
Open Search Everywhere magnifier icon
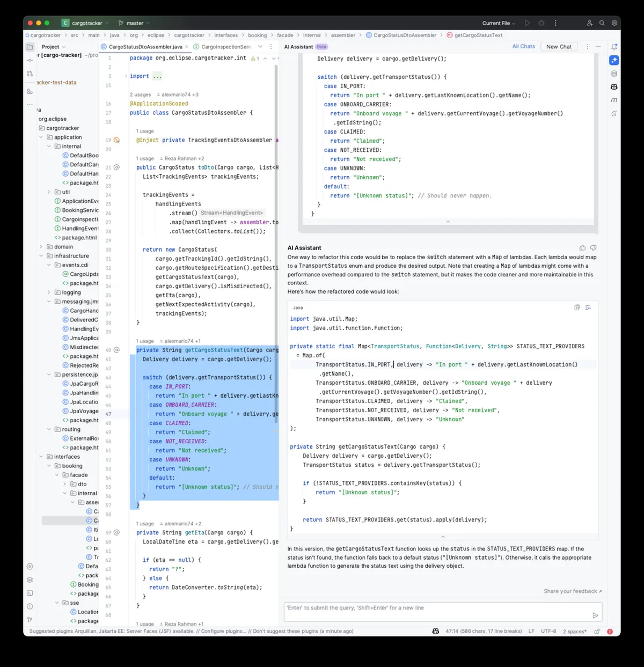click(x=602, y=23)
